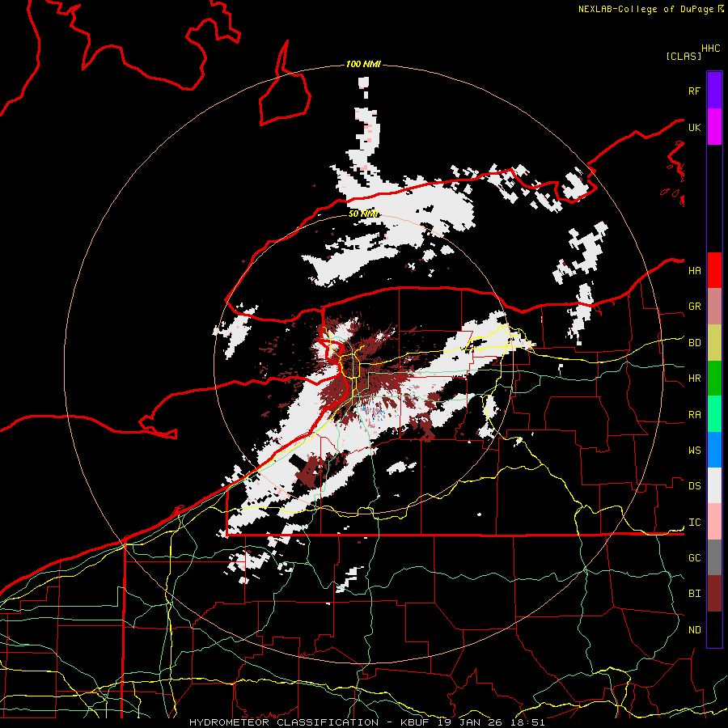Click the RA legend label

tap(694, 415)
